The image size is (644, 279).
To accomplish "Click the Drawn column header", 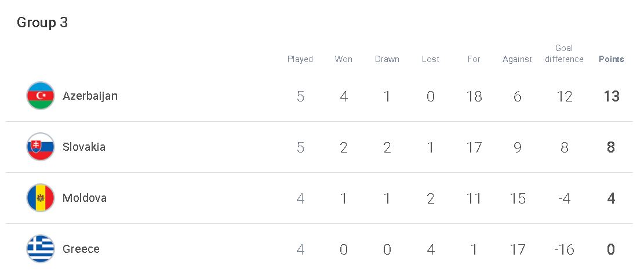I will [x=387, y=59].
